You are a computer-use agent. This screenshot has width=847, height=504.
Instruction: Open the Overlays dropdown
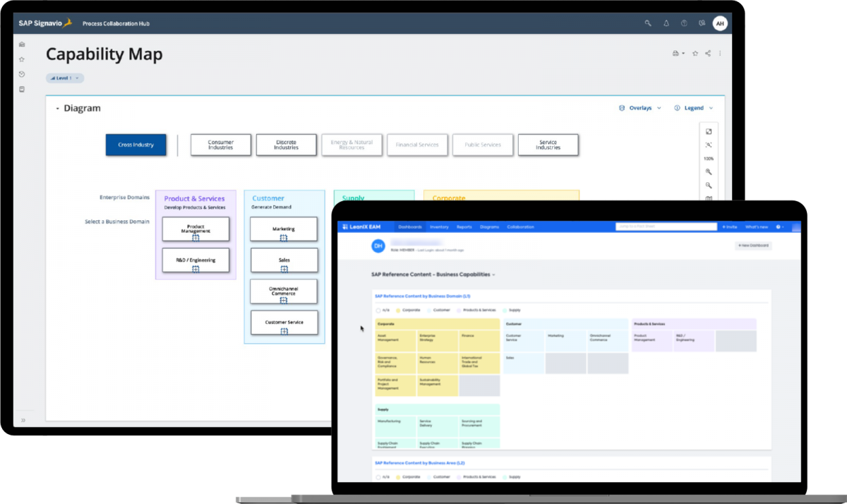coord(639,107)
